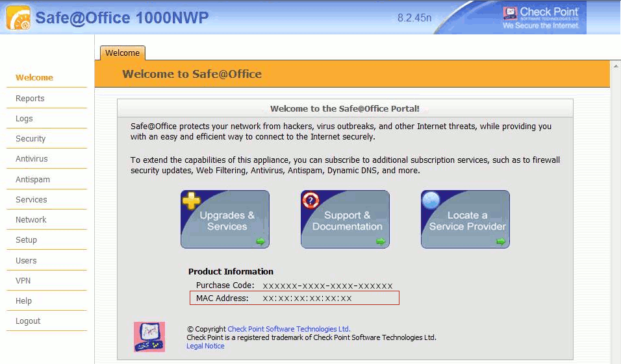
Task: Click the MAC Address value
Action: pyautogui.click(x=307, y=298)
